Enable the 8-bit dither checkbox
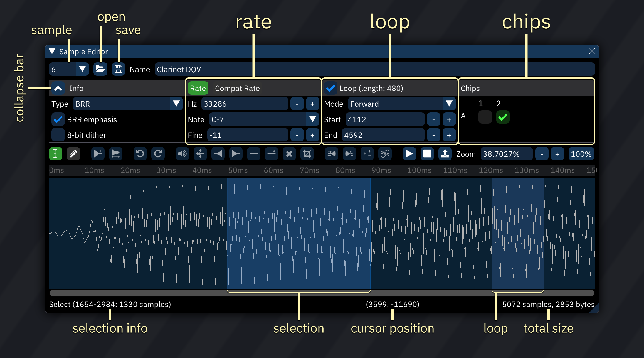 [x=58, y=135]
